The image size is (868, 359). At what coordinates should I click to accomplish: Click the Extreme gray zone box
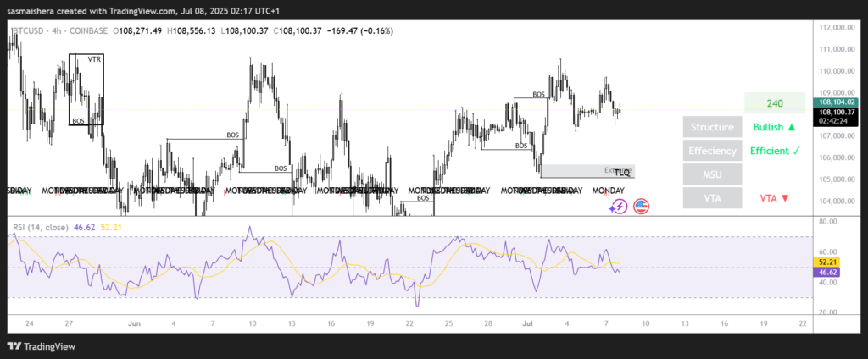click(588, 171)
